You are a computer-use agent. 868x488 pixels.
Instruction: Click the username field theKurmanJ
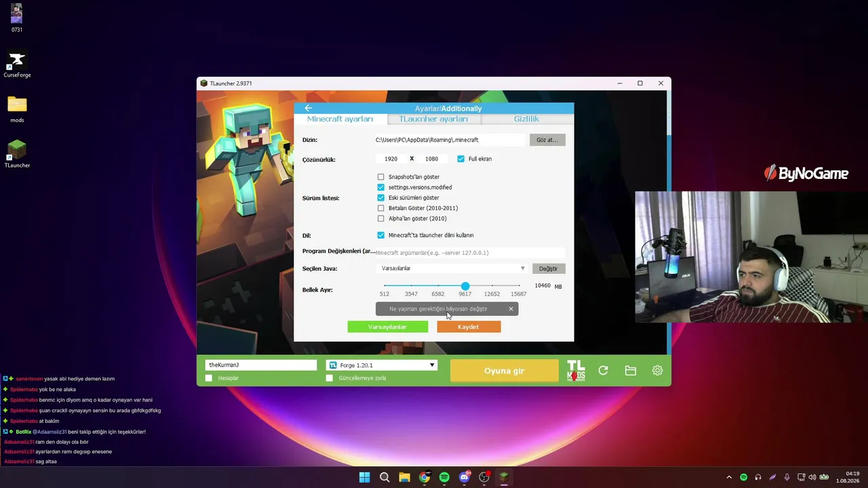click(261, 365)
